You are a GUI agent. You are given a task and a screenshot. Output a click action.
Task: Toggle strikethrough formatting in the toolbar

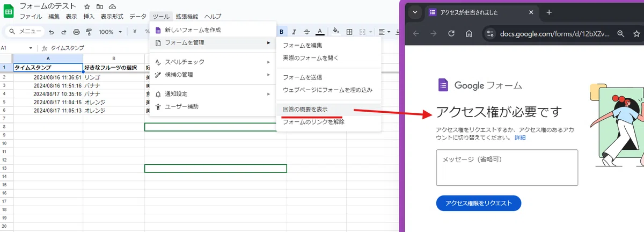(306, 32)
